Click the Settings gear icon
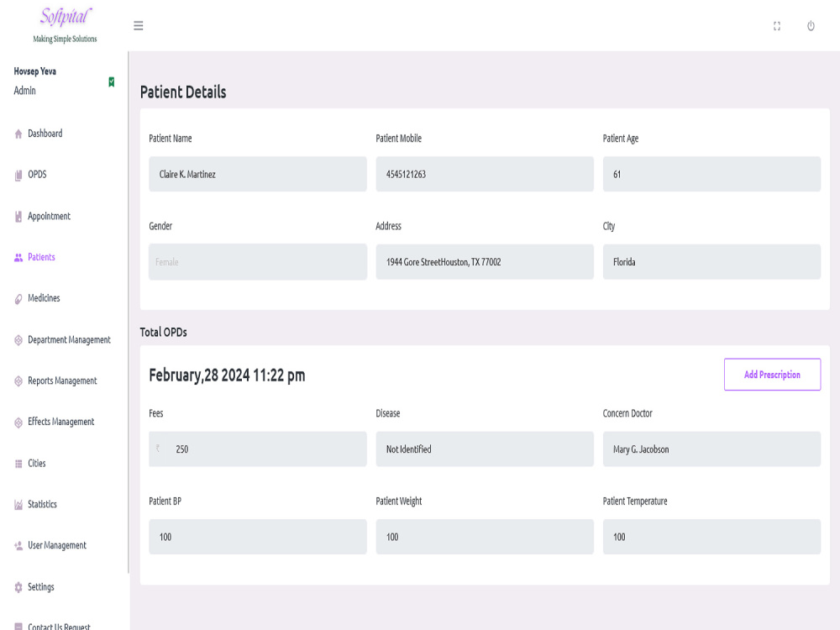 [18, 587]
